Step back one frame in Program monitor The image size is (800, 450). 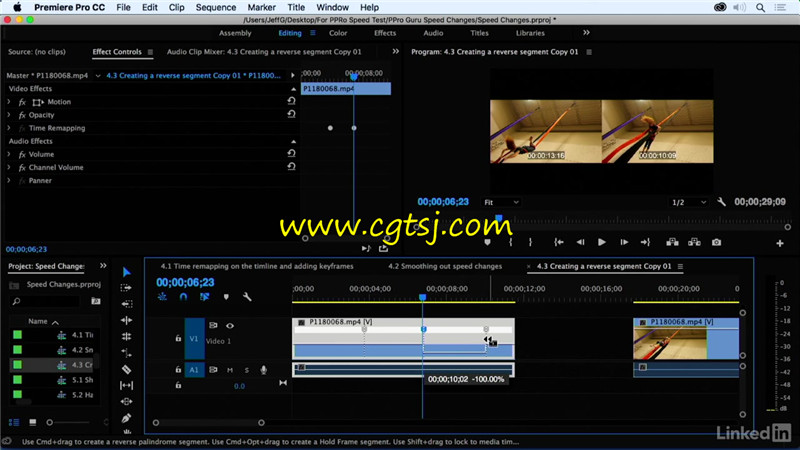click(580, 242)
